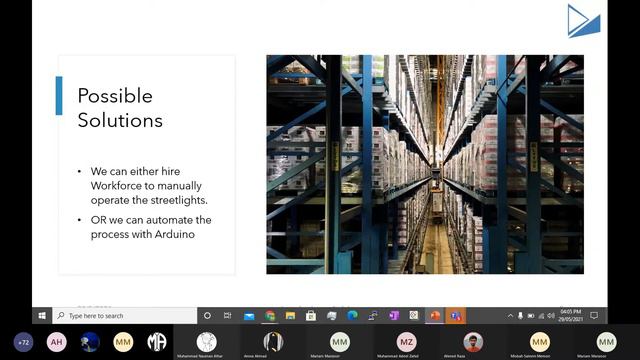The height and width of the screenshot is (360, 640).
Task: Open the Mail app from taskbar
Action: [249, 316]
